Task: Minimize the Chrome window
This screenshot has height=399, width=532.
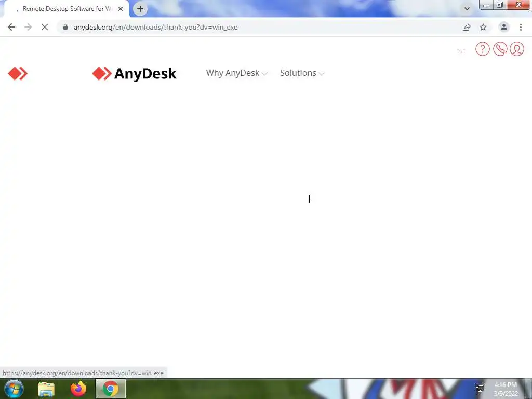Action: tap(486, 5)
